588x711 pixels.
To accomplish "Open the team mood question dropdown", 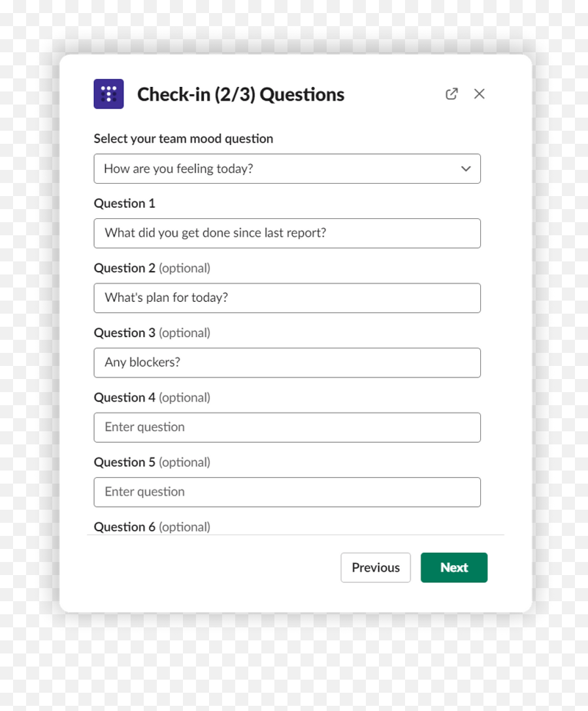I will pyautogui.click(x=287, y=169).
